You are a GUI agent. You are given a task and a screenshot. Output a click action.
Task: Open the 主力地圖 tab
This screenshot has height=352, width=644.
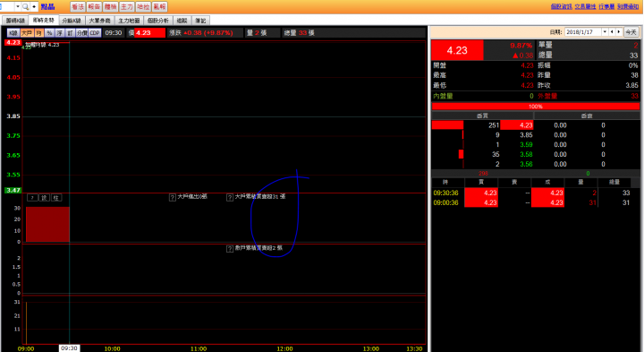(129, 20)
